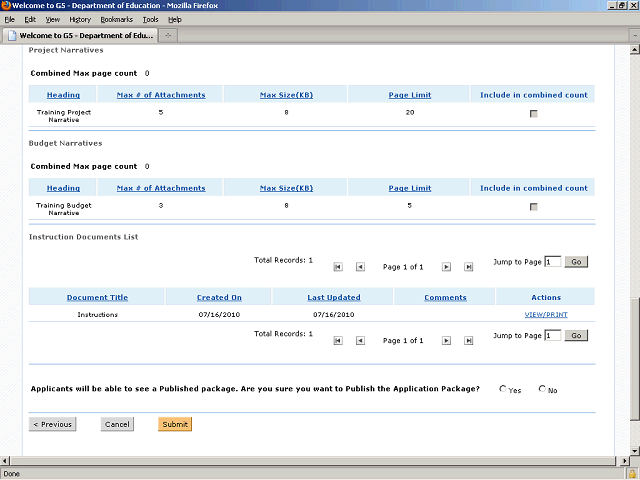Open the File menu
640x480 pixels.
[x=9, y=20]
